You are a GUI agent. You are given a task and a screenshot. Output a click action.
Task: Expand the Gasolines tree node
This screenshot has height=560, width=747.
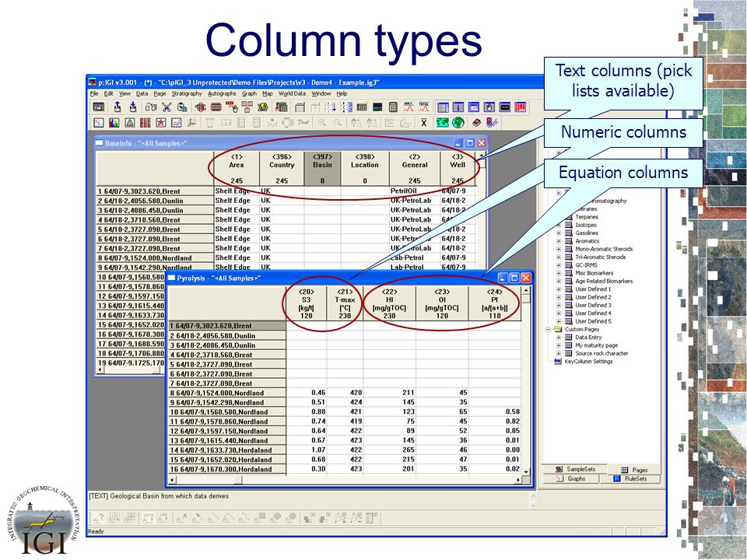pyautogui.click(x=559, y=233)
